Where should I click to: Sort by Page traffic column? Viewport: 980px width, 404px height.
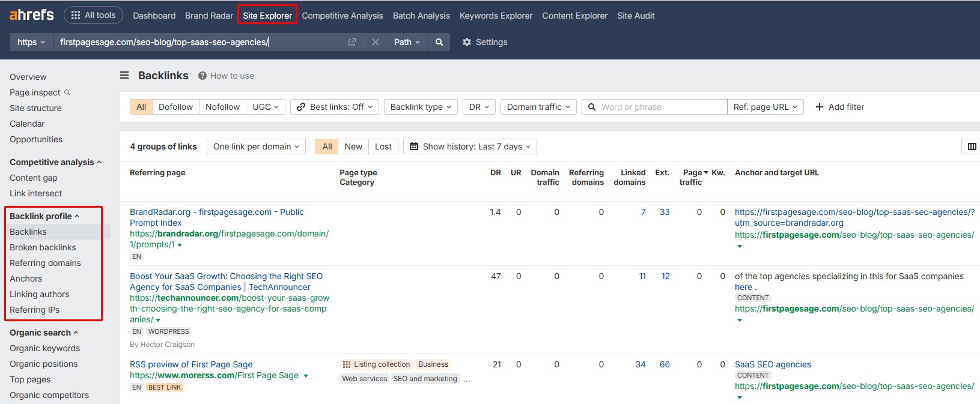click(693, 177)
